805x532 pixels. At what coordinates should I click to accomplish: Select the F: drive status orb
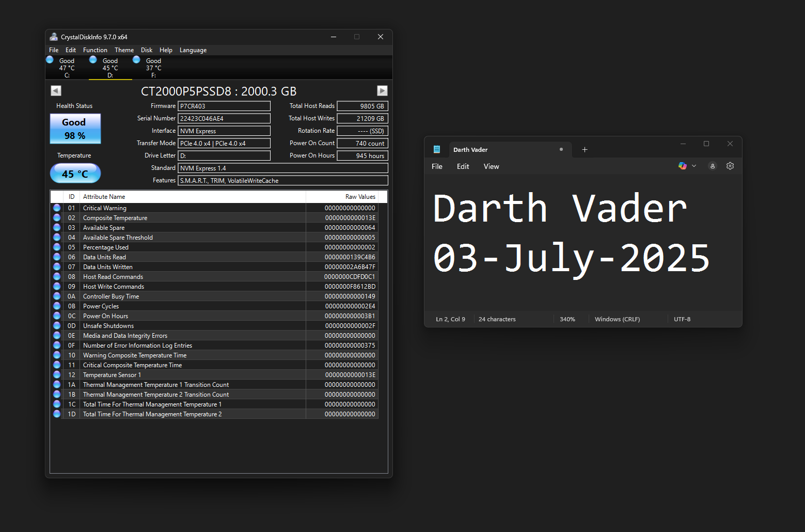click(x=137, y=60)
